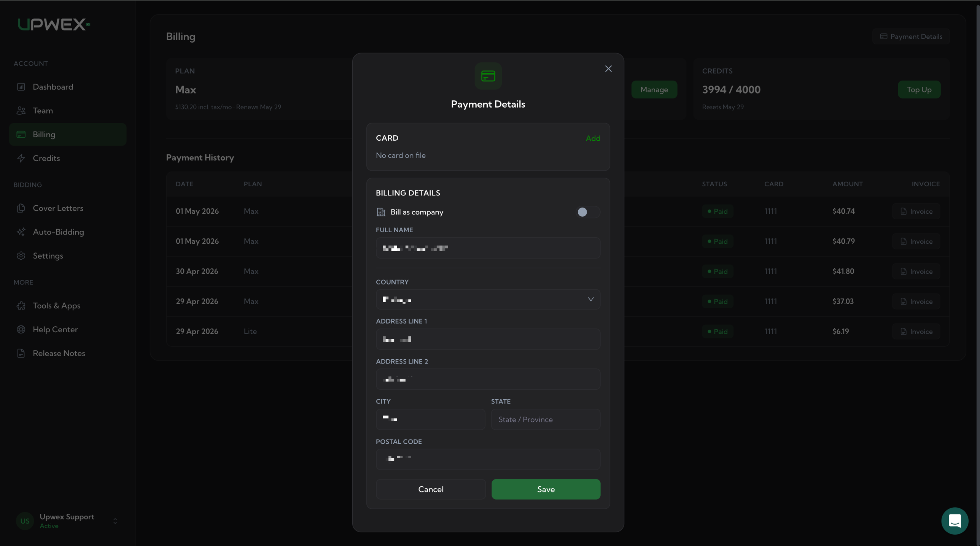The height and width of the screenshot is (546, 980).
Task: Click the Cancel button
Action: coord(431,489)
